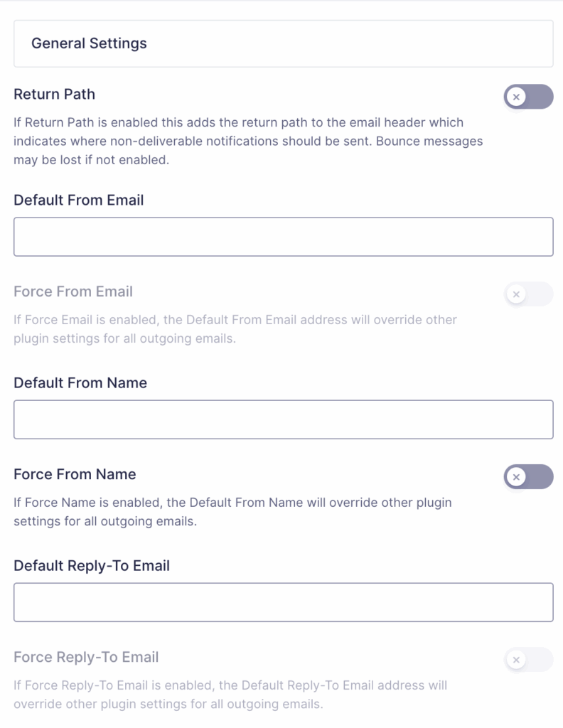
Task: Click the Return Path label
Action: [x=54, y=94]
